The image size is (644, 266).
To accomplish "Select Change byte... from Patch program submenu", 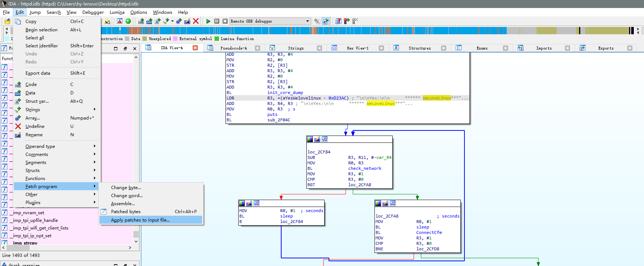I will (126, 187).
